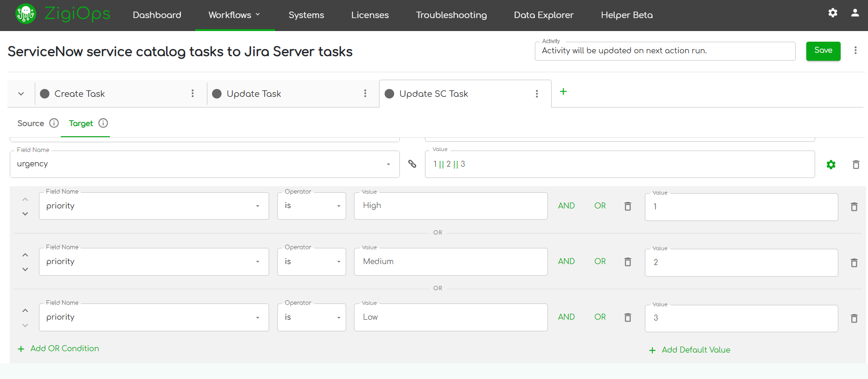Open the Data Explorer page

(x=544, y=15)
